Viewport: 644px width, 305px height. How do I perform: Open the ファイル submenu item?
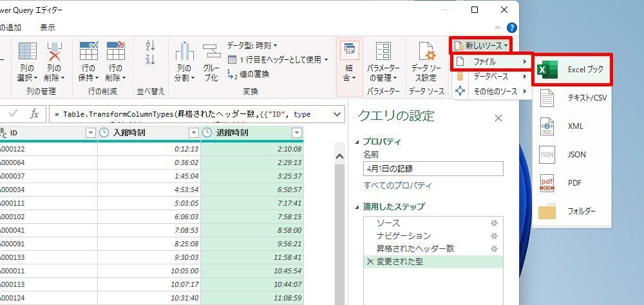click(x=491, y=62)
